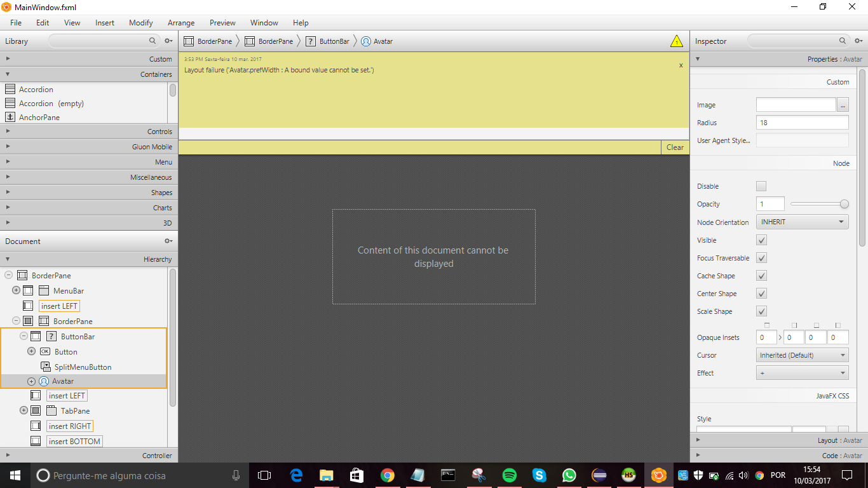Open Google Chrome from the taskbar

point(387,475)
